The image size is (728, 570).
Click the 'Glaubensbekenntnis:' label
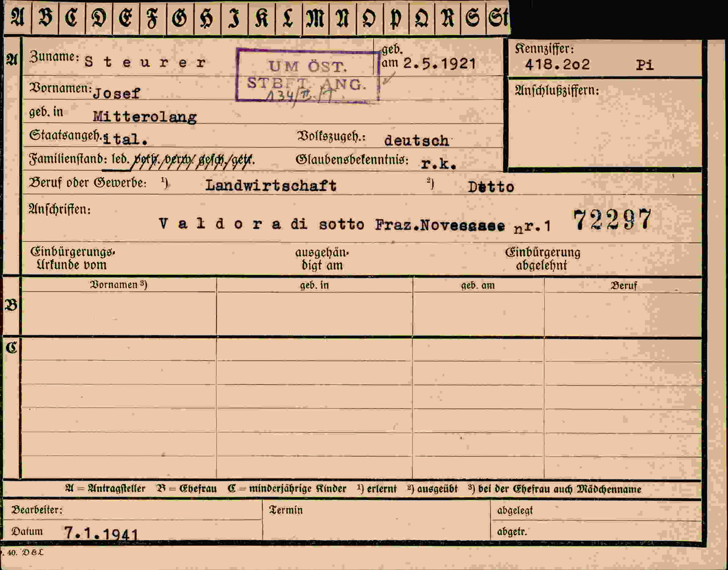(x=352, y=160)
